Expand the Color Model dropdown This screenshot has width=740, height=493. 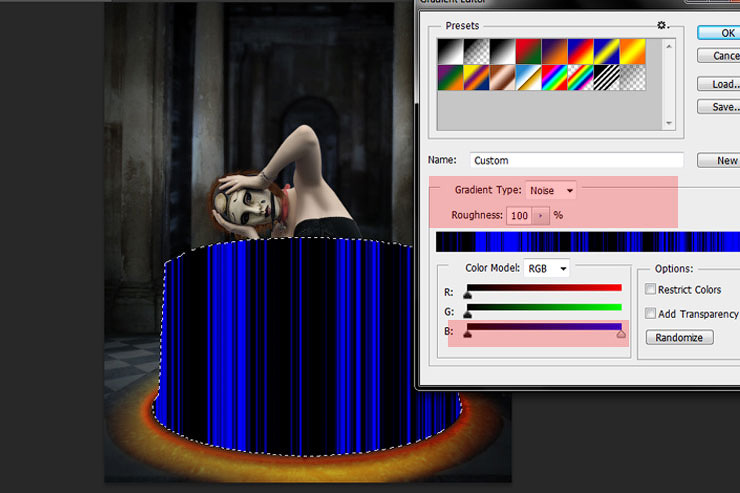pyautogui.click(x=547, y=268)
